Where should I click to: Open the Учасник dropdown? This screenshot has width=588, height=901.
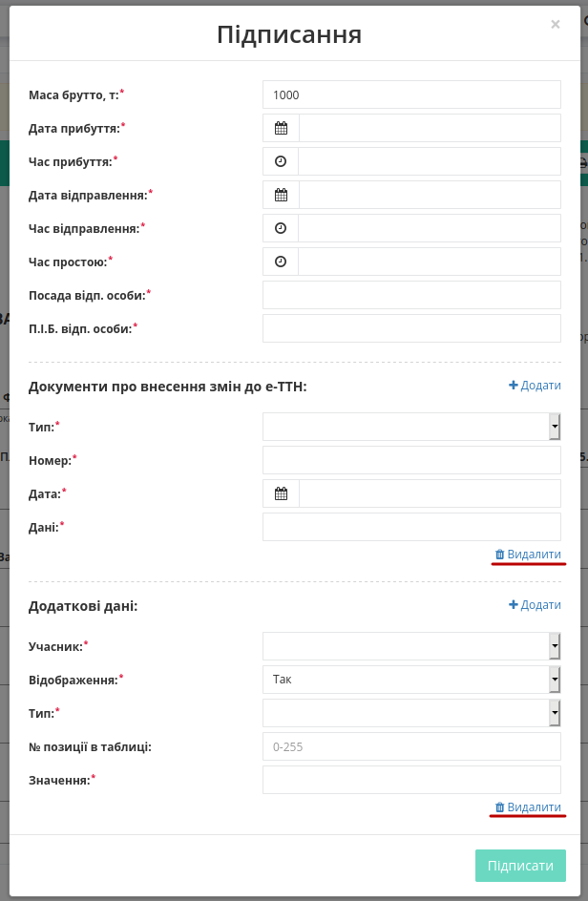pos(411,646)
